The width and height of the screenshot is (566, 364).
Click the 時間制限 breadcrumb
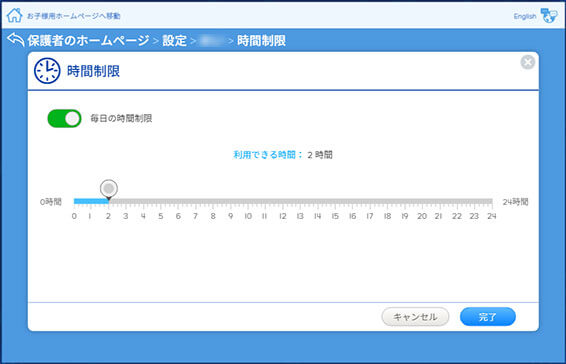[x=261, y=40]
